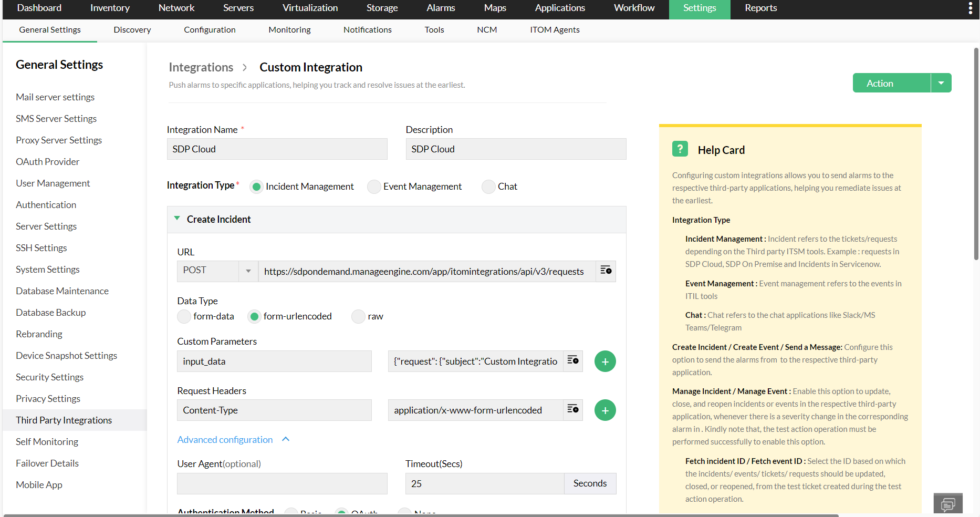Image resolution: width=980 pixels, height=517 pixels.
Task: Click the Integrations breadcrumb link
Action: pyautogui.click(x=201, y=67)
